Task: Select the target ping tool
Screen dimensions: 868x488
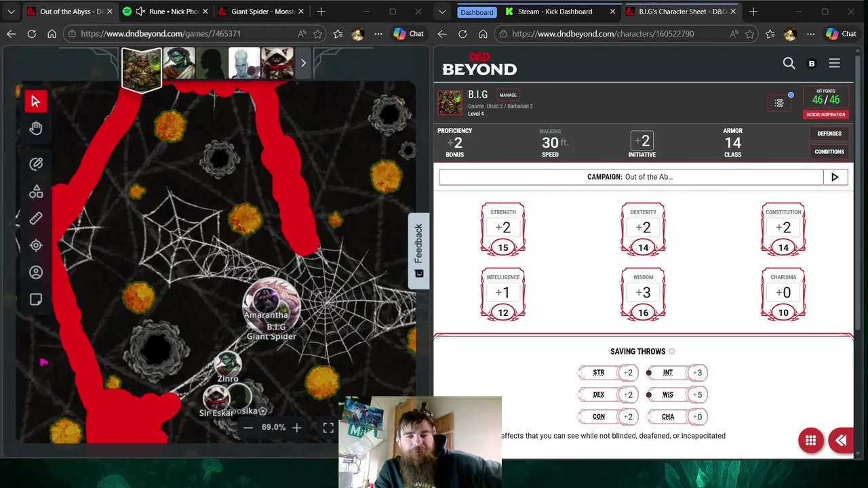Action: (35, 245)
